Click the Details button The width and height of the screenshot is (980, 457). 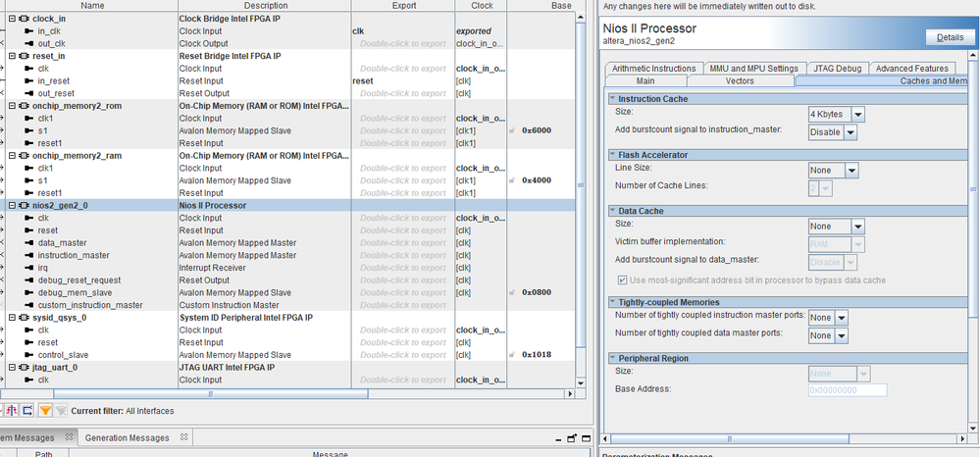950,37
